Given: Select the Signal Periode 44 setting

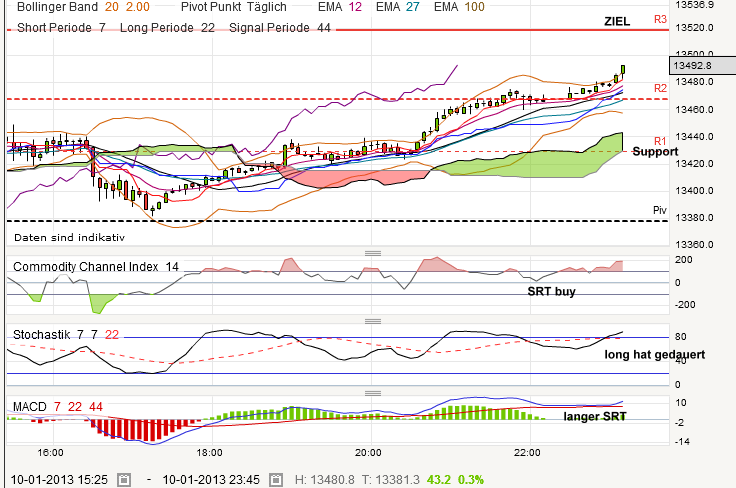Looking at the screenshot, I should (280, 28).
